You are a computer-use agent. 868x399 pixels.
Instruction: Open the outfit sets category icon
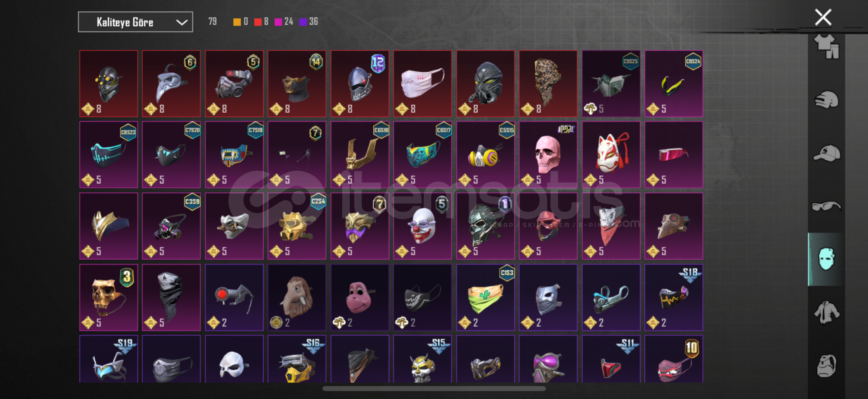pyautogui.click(x=827, y=46)
